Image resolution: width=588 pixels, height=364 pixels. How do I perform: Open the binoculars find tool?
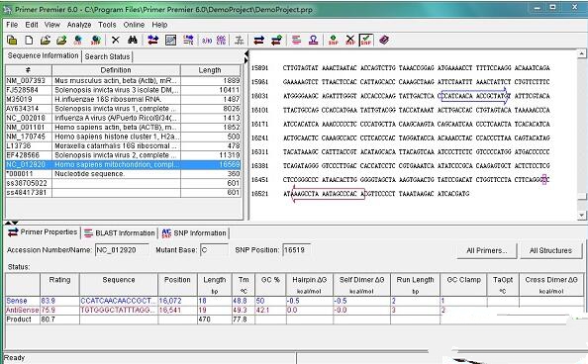coord(132,40)
